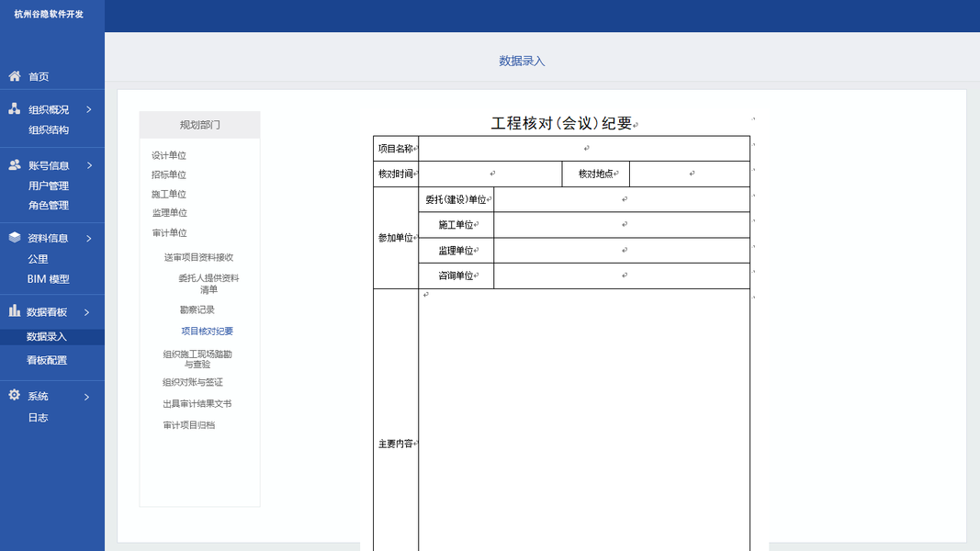Click the gear icon beside 系统

coord(15,395)
